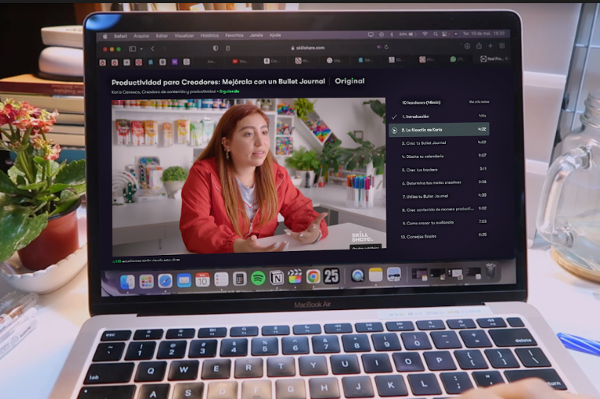
Task: Open the WhatsApp browser tab
Action: click(457, 59)
